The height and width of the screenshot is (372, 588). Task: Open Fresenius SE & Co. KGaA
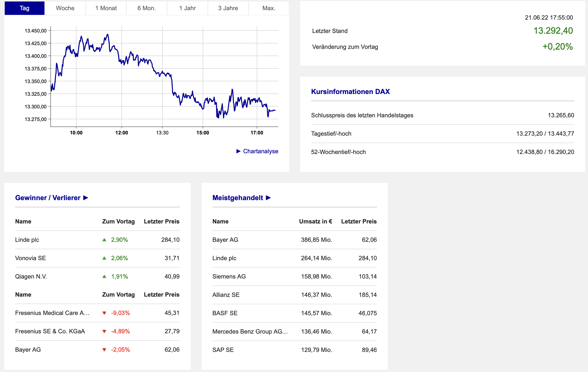pos(50,331)
